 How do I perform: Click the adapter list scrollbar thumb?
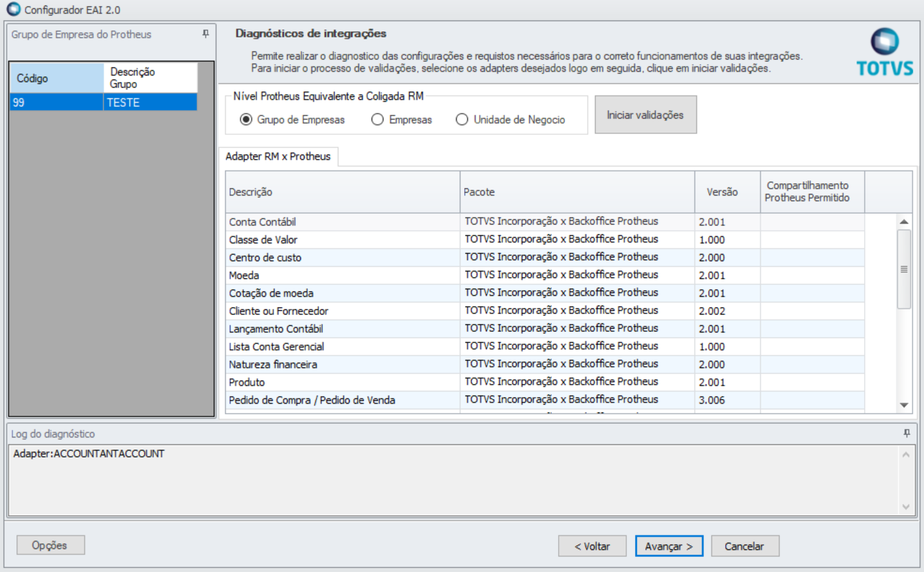click(904, 269)
